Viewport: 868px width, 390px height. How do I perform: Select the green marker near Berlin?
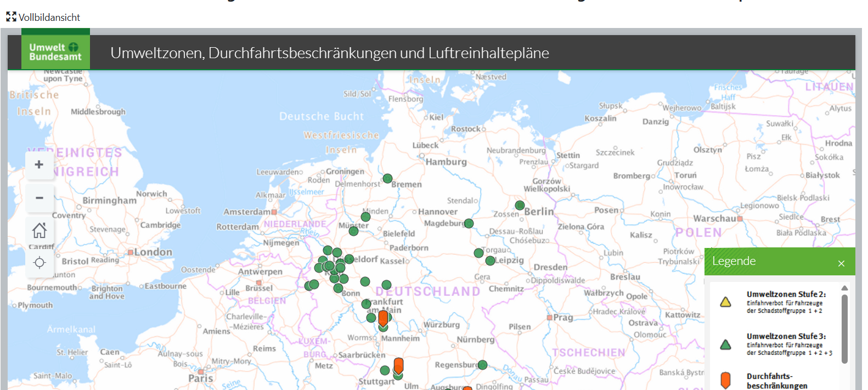[x=520, y=205]
